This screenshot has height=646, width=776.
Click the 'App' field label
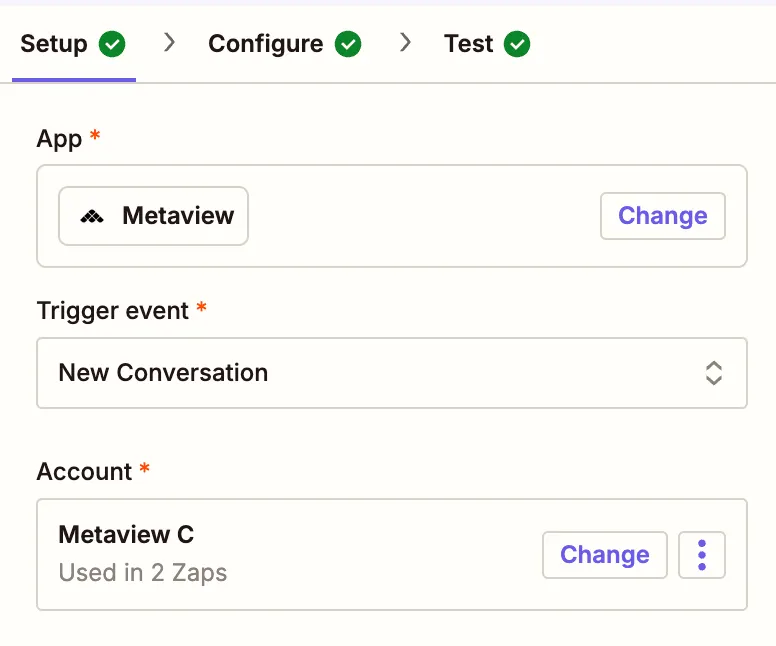coord(59,139)
